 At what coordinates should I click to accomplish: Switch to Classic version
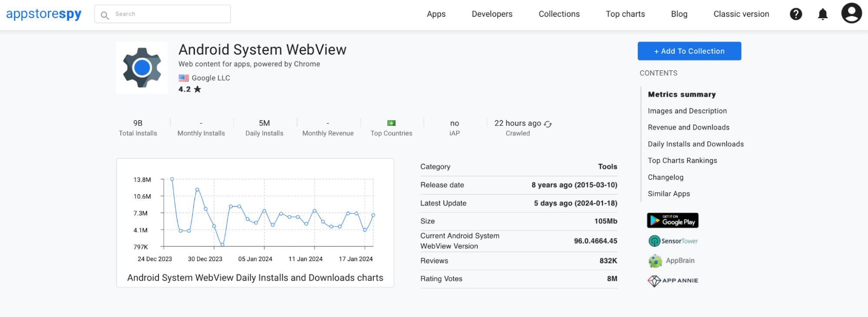[741, 14]
